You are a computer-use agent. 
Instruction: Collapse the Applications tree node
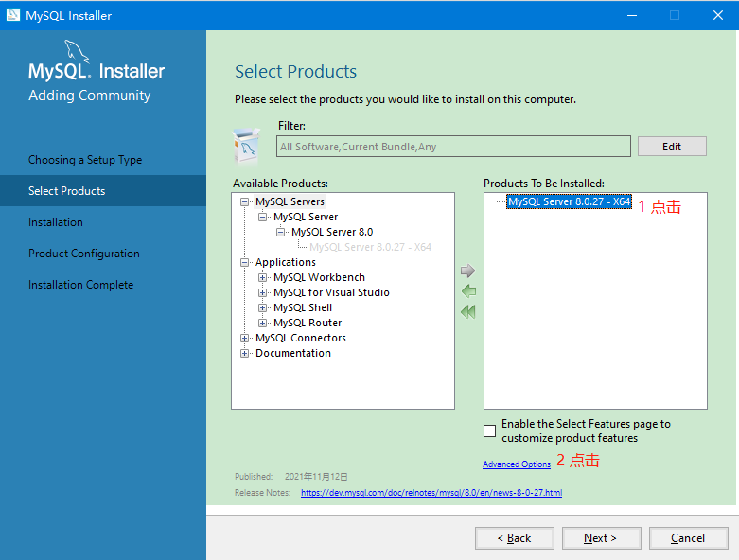tap(244, 262)
